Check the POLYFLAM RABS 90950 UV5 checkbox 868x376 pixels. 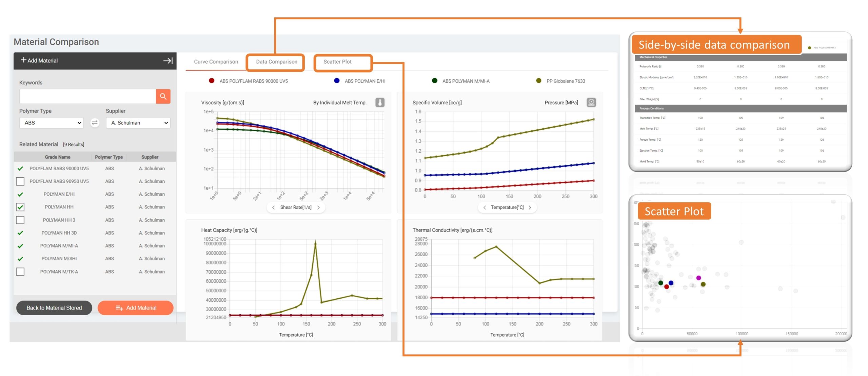pos(20,181)
